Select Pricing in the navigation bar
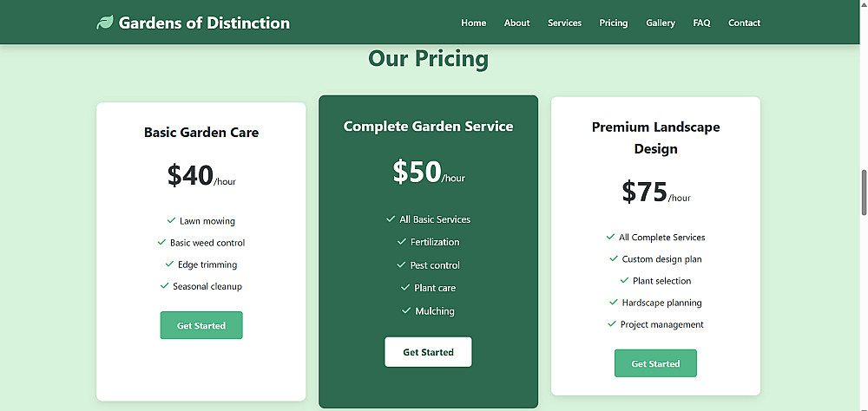868x411 pixels. click(613, 23)
